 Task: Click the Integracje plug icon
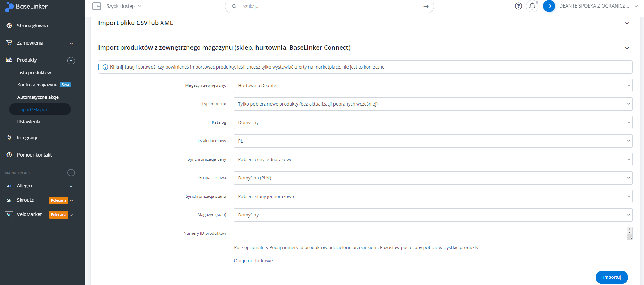click(9, 138)
